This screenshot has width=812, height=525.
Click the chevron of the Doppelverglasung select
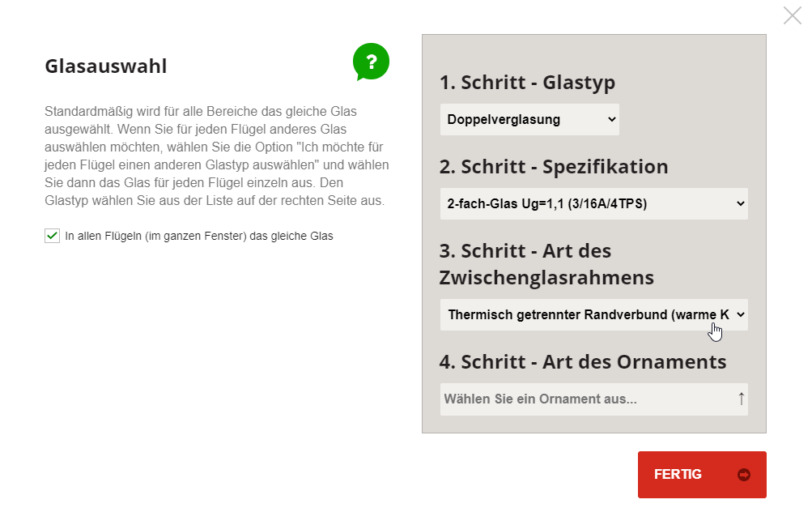[611, 120]
